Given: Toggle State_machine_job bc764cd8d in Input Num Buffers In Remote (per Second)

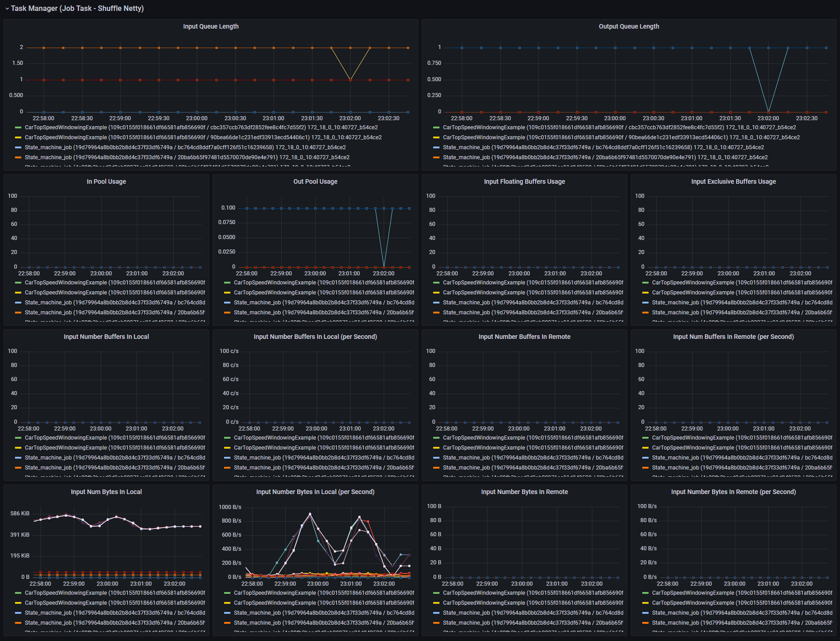Looking at the screenshot, I should [742, 458].
